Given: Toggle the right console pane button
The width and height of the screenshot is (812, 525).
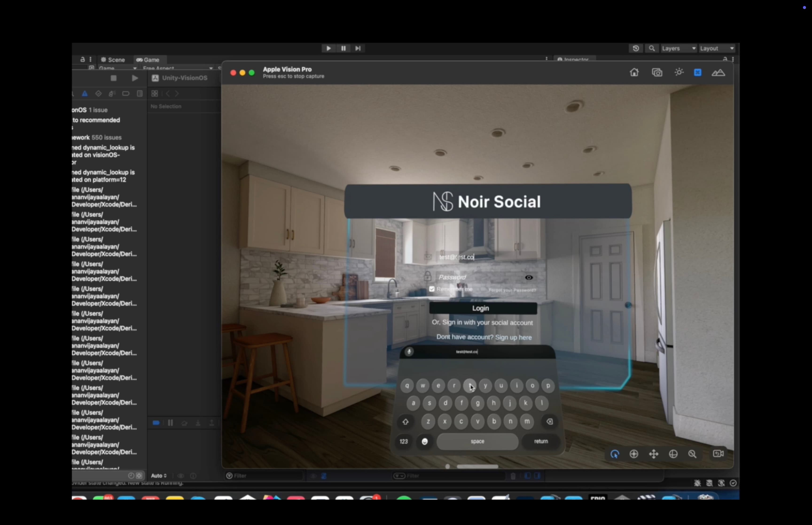Looking at the screenshot, I should point(537,476).
